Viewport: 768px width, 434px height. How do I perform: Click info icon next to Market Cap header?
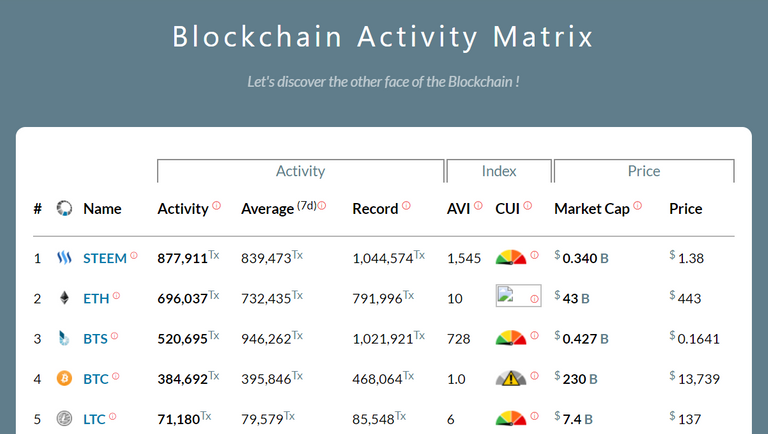(x=638, y=205)
